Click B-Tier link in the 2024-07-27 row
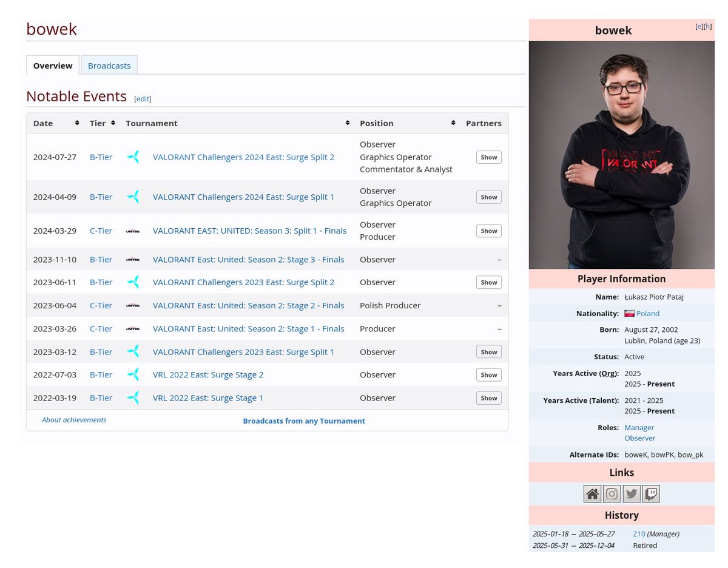 tap(101, 157)
